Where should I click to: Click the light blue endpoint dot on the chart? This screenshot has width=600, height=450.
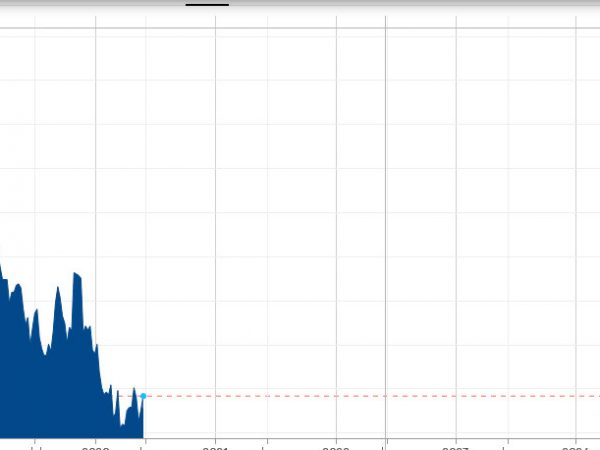pyautogui.click(x=143, y=396)
